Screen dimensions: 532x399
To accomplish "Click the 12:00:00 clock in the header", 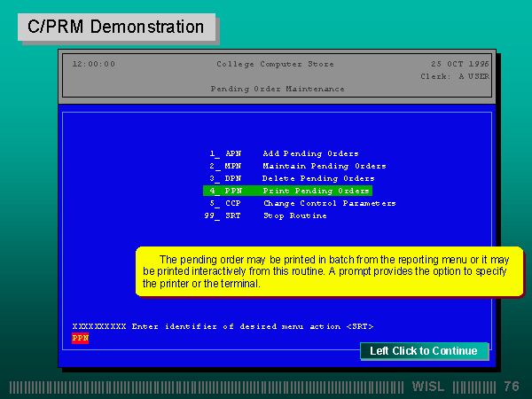I will (x=93, y=64).
